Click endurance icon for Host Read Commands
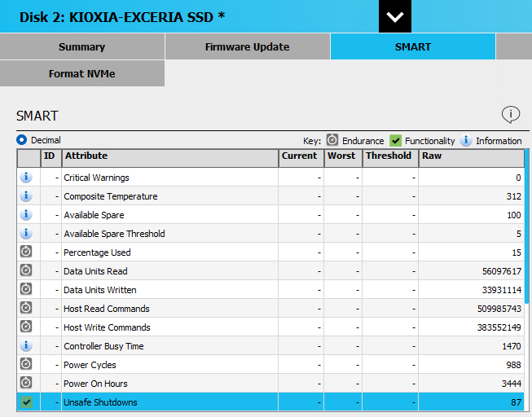 [26, 308]
